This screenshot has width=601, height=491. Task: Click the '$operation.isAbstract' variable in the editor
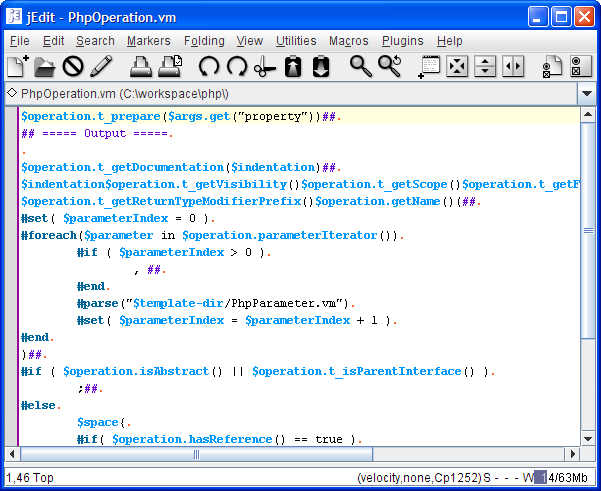tap(136, 371)
